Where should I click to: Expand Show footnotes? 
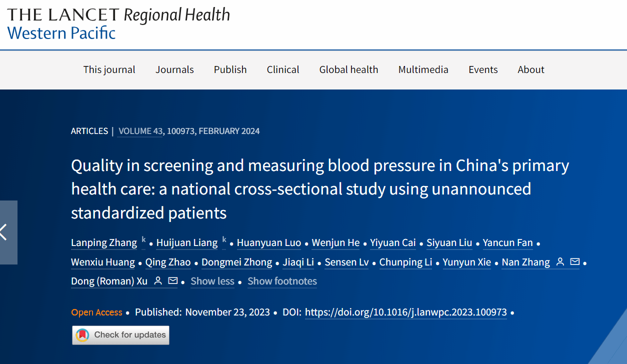click(282, 281)
